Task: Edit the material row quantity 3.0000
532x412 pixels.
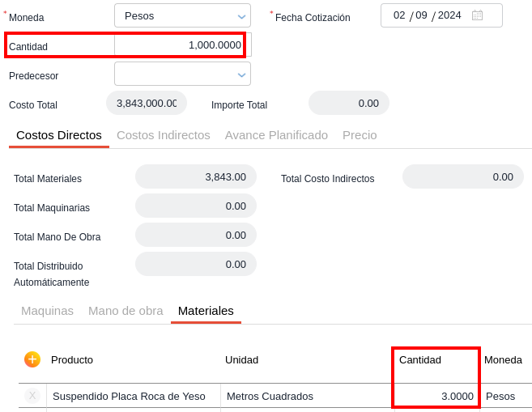Action: click(436, 396)
